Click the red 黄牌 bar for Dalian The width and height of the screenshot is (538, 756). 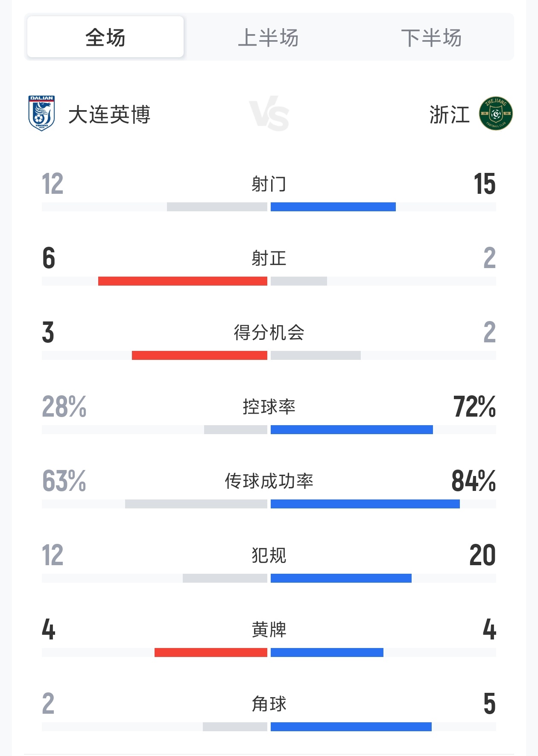[x=211, y=653]
